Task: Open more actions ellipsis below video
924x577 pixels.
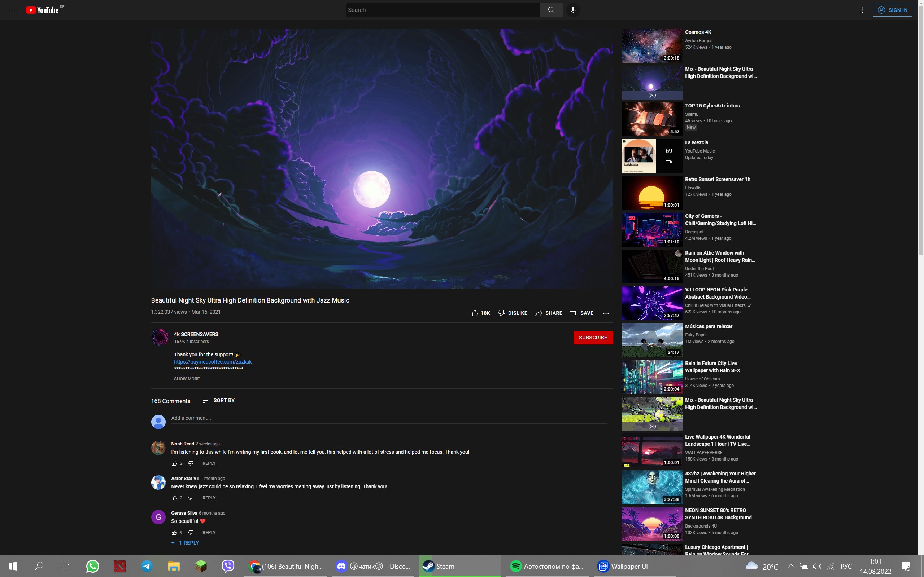Action: [x=606, y=313]
